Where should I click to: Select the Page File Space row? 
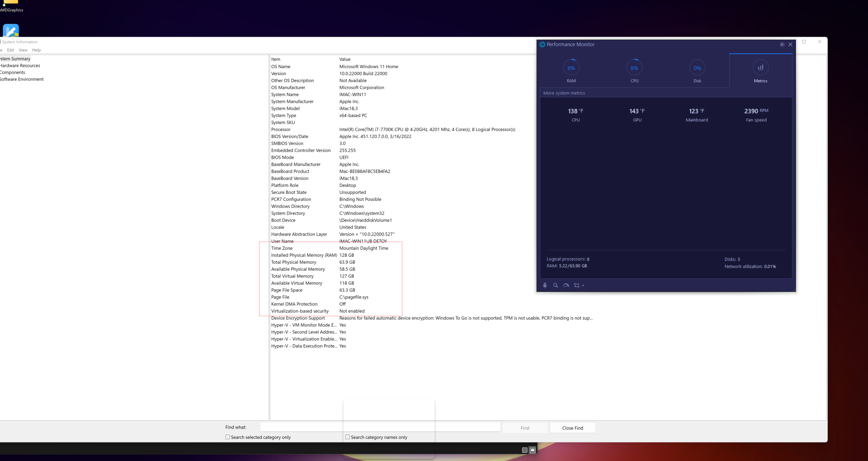tap(313, 290)
